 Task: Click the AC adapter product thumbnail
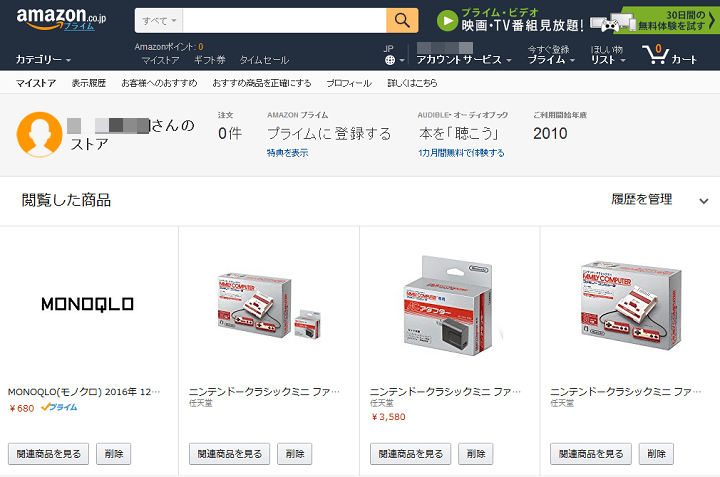[450, 305]
